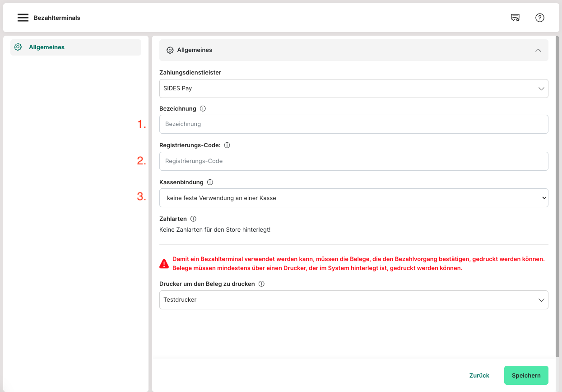
Task: Click info icon next to Zahlarten
Action: click(x=193, y=219)
